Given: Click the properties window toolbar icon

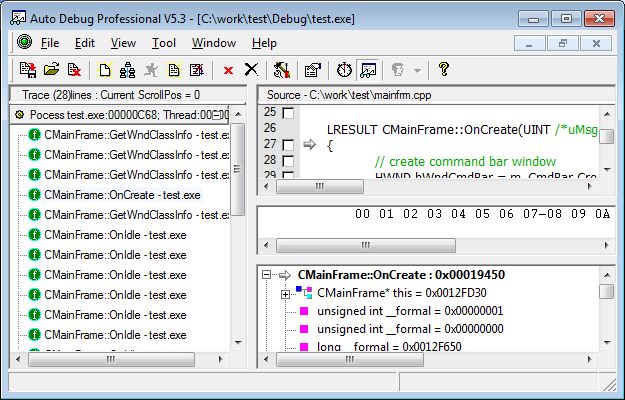Looking at the screenshot, I should coord(311,70).
